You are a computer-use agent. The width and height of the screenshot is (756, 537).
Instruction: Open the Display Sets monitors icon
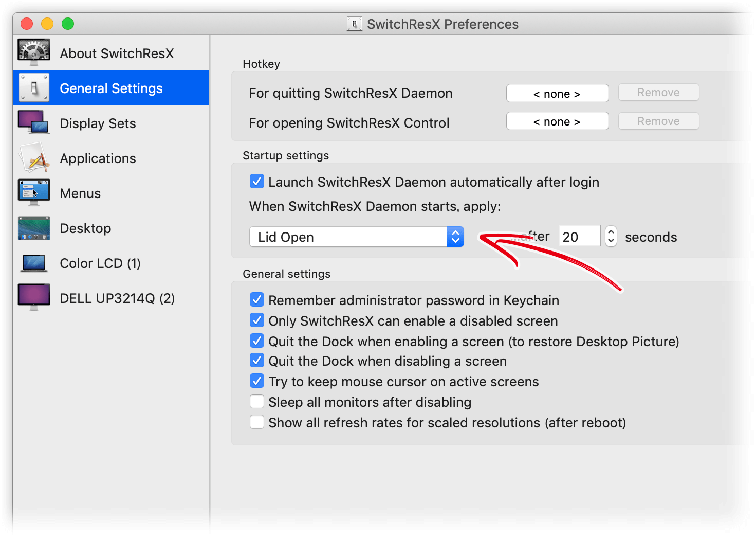34,122
